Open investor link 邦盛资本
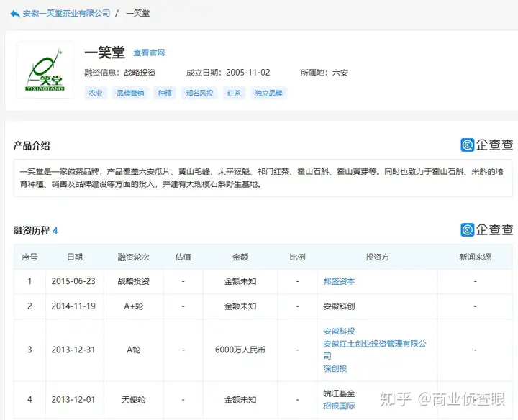 click(x=339, y=281)
